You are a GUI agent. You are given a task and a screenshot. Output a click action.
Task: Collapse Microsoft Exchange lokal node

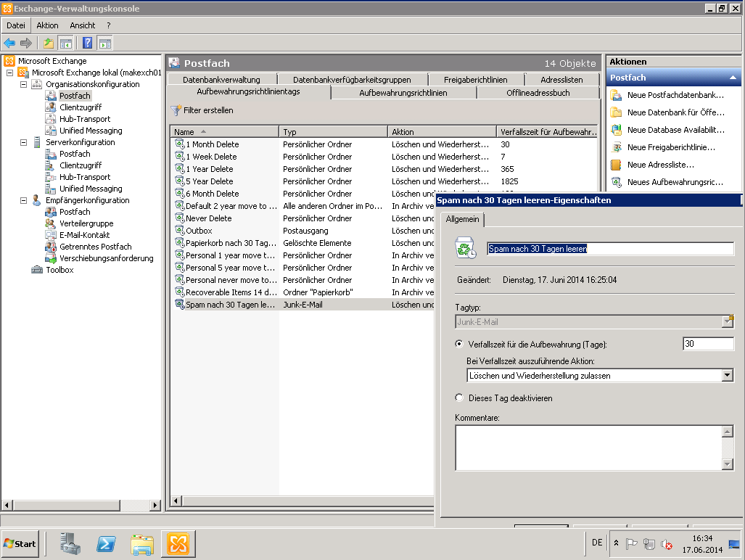pos(9,73)
